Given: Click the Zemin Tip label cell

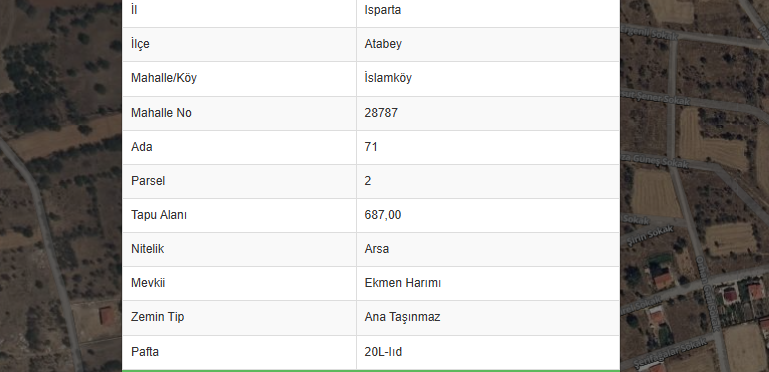Looking at the screenshot, I should [x=239, y=318].
